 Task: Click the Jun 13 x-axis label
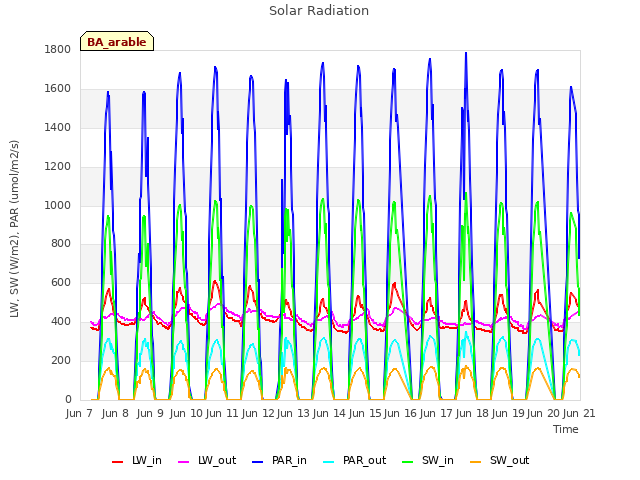(x=293, y=413)
